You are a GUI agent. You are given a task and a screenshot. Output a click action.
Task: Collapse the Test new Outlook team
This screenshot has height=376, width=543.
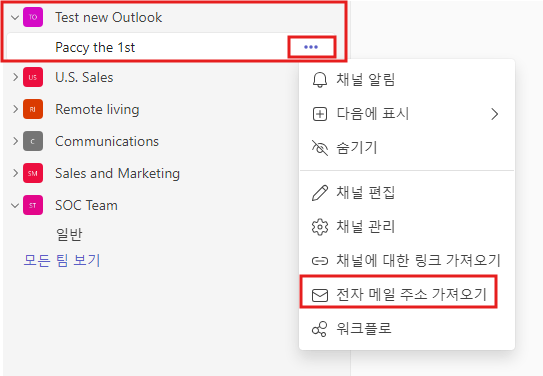coord(15,17)
